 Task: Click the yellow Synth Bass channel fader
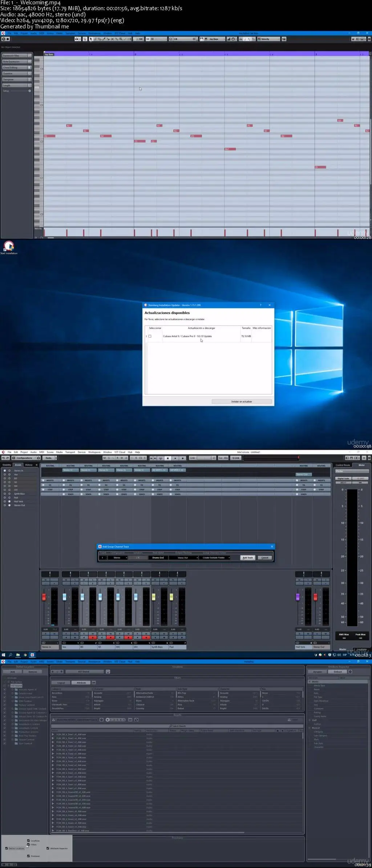coord(154,597)
